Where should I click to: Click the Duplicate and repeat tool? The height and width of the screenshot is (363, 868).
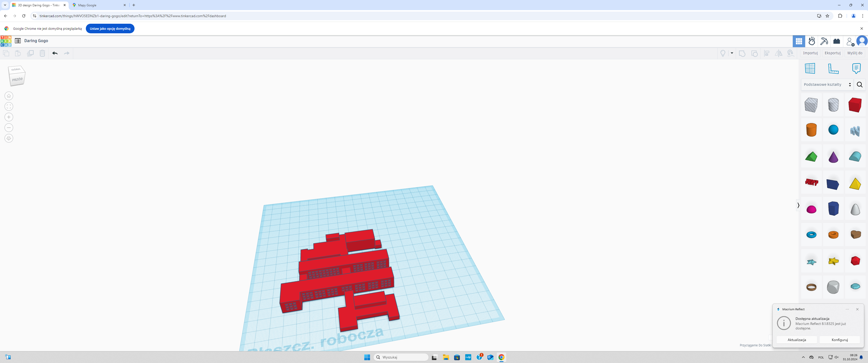30,53
